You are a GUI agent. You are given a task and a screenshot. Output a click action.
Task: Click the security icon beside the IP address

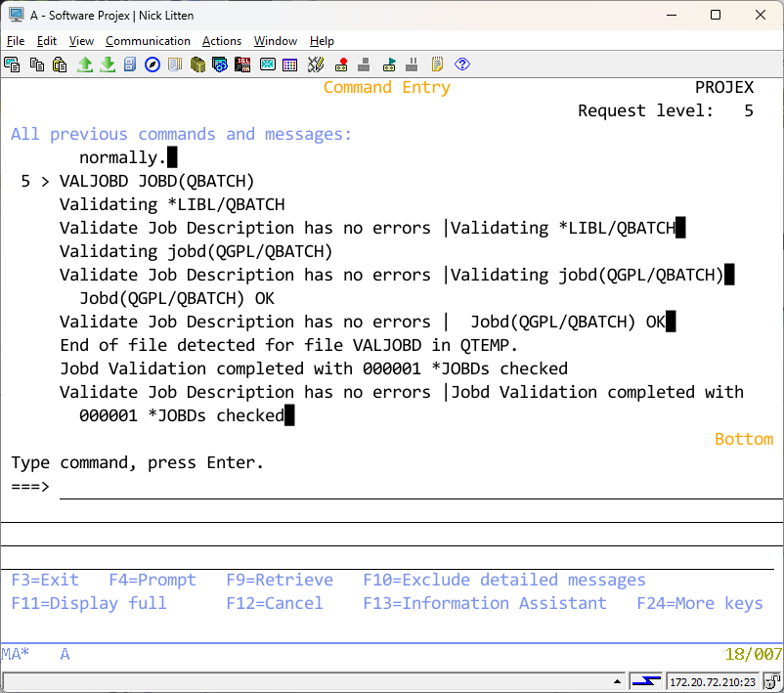click(772, 681)
